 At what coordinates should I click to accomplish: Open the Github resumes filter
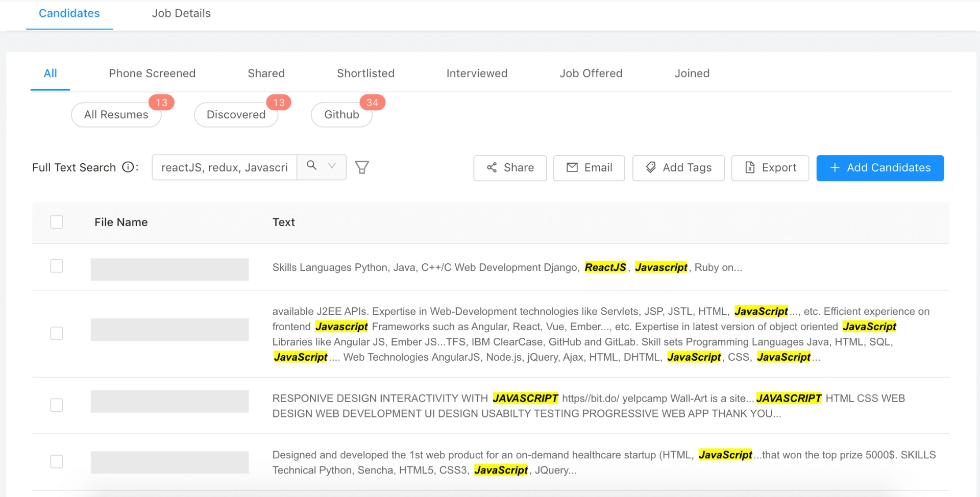point(341,114)
